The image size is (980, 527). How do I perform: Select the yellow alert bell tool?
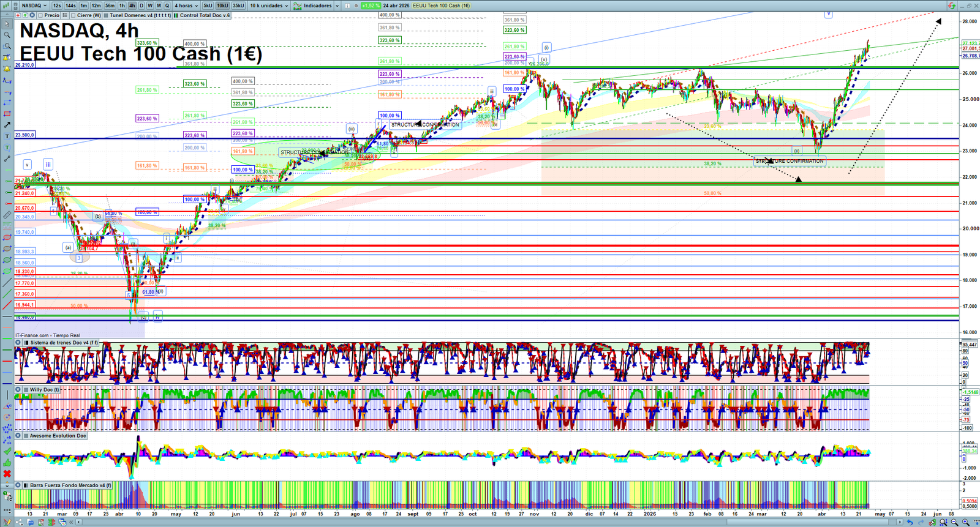point(7,69)
